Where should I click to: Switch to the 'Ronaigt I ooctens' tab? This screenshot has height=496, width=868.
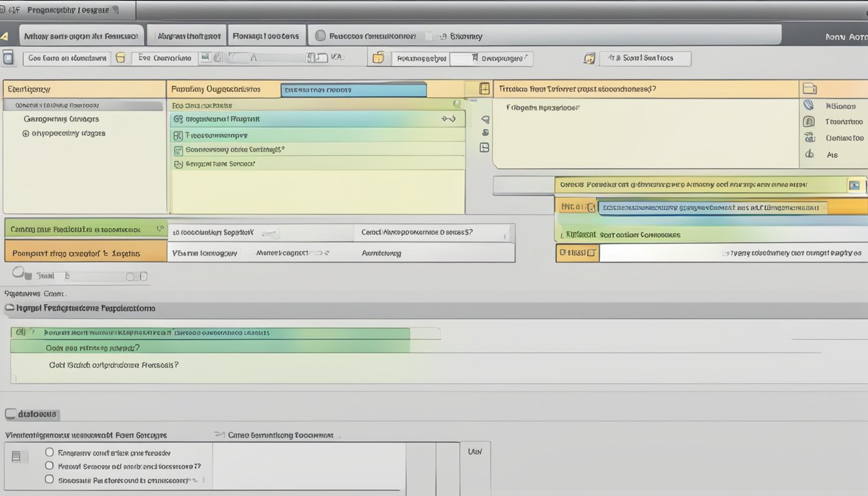265,36
